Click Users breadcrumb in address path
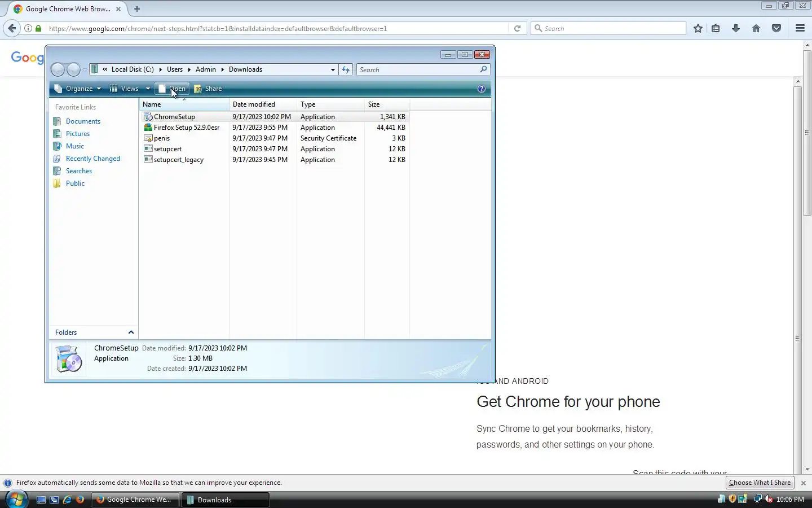This screenshot has width=812, height=508. point(175,69)
